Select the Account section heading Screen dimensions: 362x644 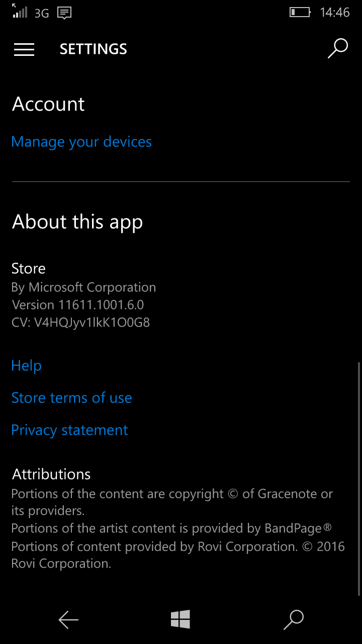[x=48, y=104]
